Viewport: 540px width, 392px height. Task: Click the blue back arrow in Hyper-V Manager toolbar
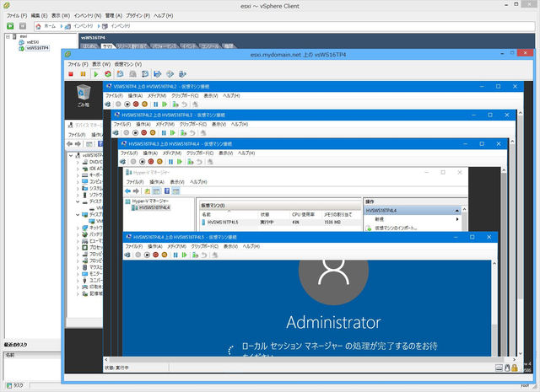127,191
